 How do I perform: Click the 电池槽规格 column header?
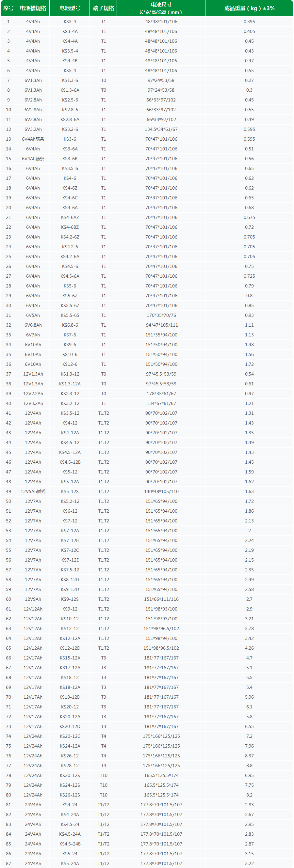click(33, 8)
